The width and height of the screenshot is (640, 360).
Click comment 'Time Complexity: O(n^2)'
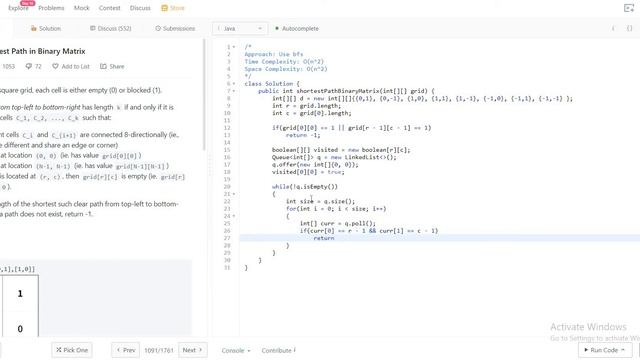[284, 62]
